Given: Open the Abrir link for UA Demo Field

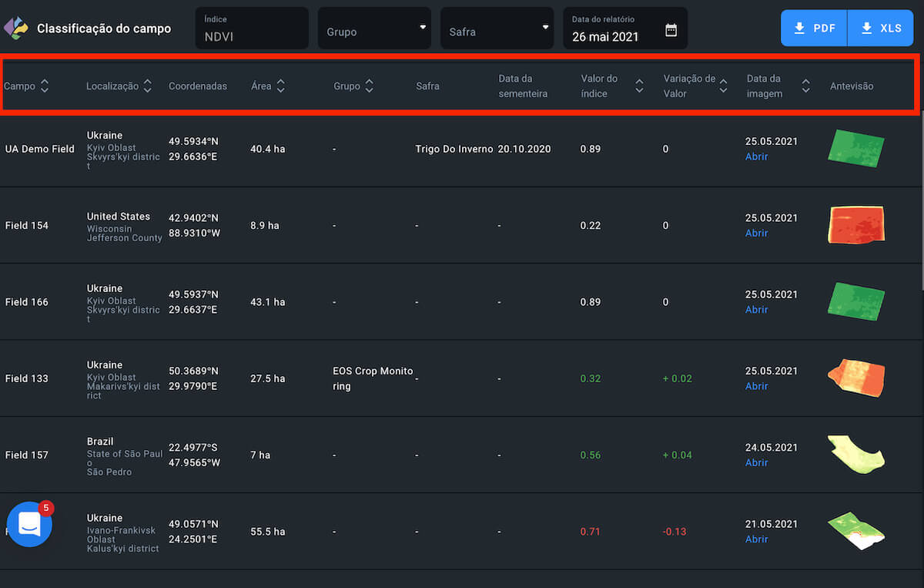Looking at the screenshot, I should click(x=756, y=156).
